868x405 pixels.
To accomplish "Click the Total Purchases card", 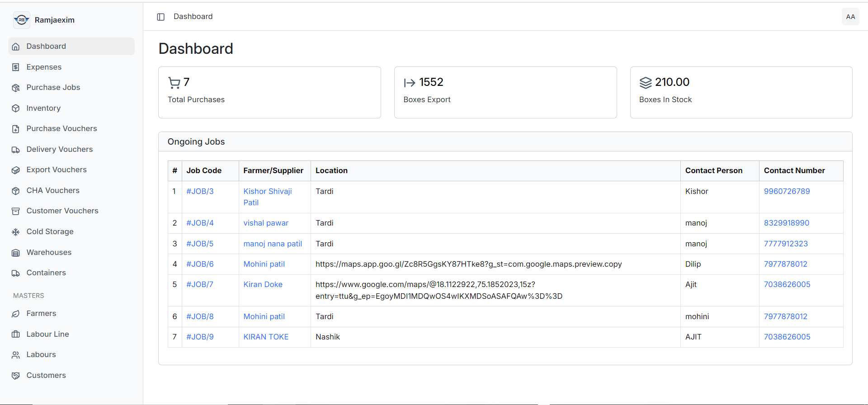I will coord(269,93).
